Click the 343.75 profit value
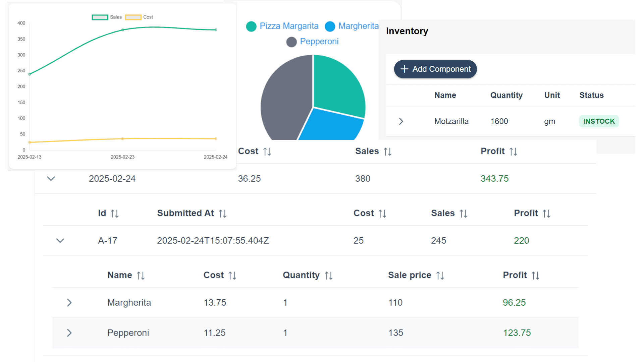The height and width of the screenshot is (362, 644). [x=494, y=179]
